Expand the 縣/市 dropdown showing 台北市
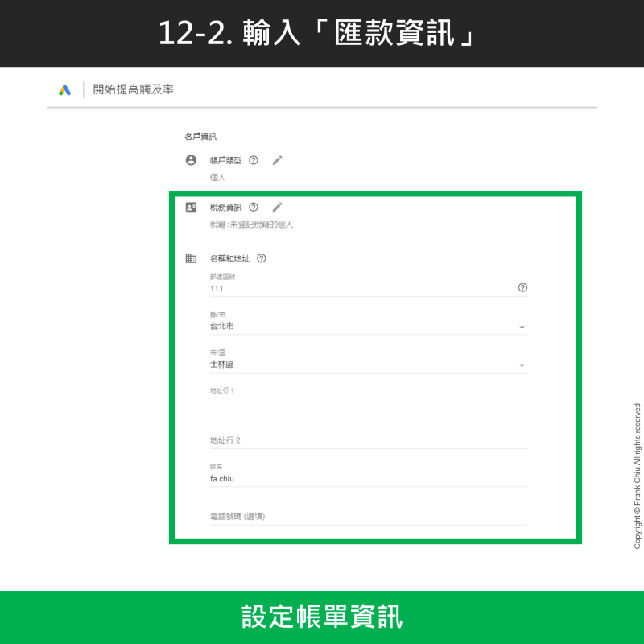The width and height of the screenshot is (644, 644). click(x=522, y=328)
